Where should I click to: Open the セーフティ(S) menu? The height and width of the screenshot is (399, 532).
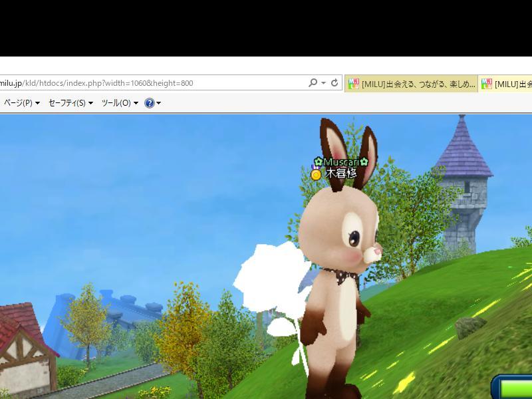70,103
